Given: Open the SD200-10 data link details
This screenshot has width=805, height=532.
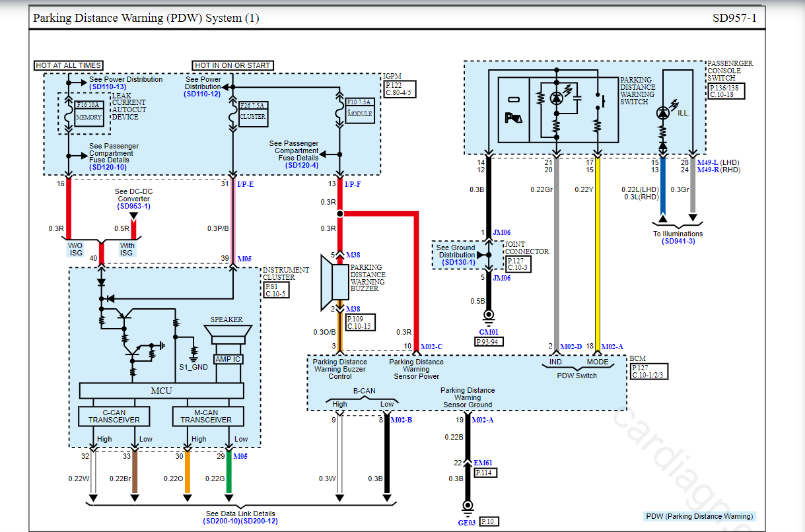Looking at the screenshot, I should tap(223, 521).
